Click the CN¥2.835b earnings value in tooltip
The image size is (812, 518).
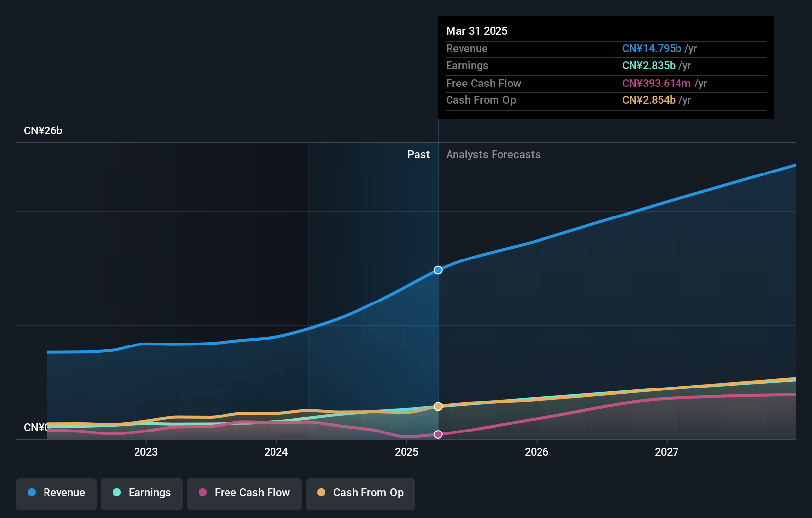tap(649, 65)
